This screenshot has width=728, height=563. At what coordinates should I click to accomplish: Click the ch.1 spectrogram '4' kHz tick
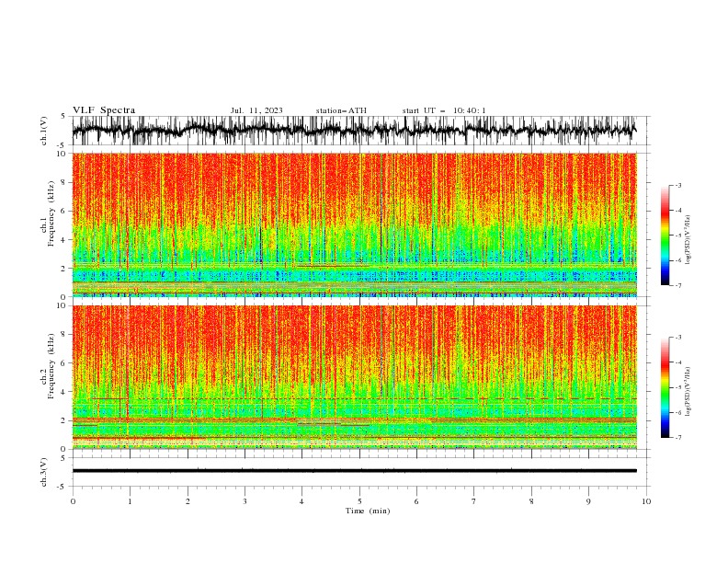point(65,240)
